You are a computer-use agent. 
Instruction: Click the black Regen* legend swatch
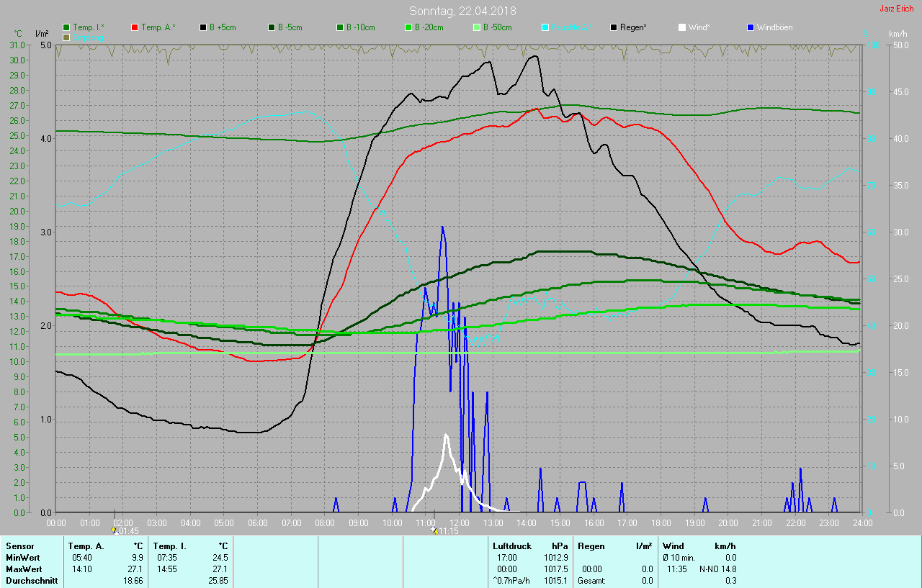tap(614, 27)
